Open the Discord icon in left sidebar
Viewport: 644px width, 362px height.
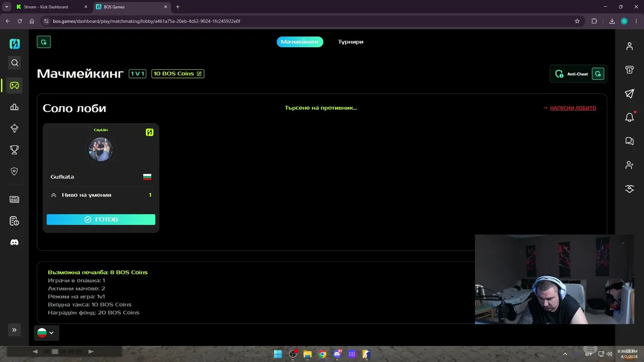pyautogui.click(x=15, y=242)
